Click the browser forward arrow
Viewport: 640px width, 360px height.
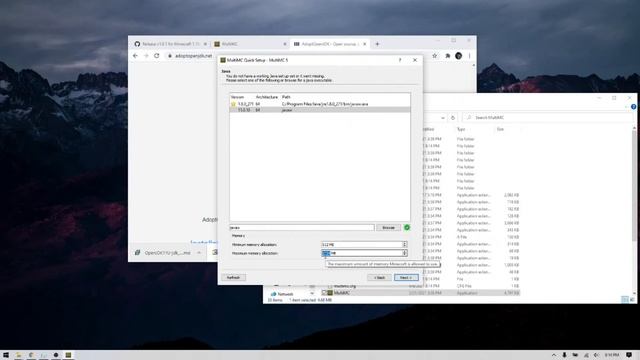[146, 56]
